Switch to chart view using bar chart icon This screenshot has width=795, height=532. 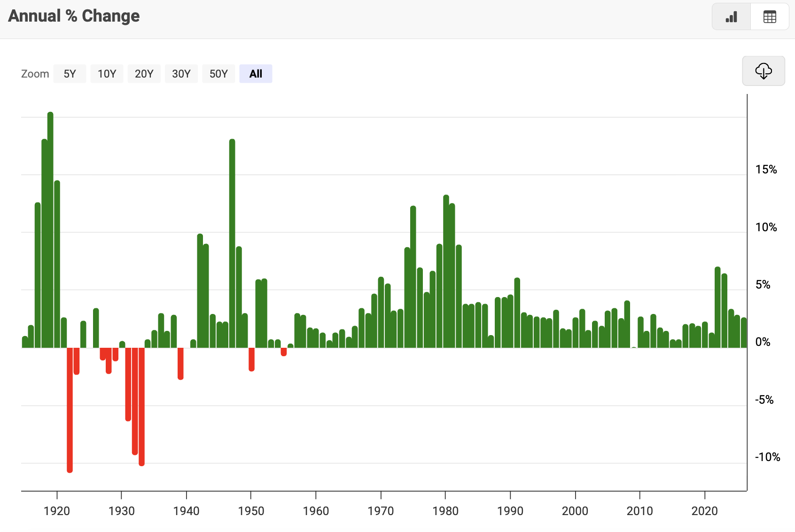click(731, 16)
